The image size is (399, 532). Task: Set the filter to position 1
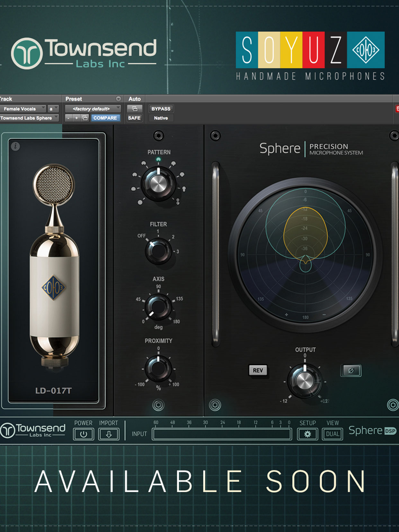[x=158, y=231]
